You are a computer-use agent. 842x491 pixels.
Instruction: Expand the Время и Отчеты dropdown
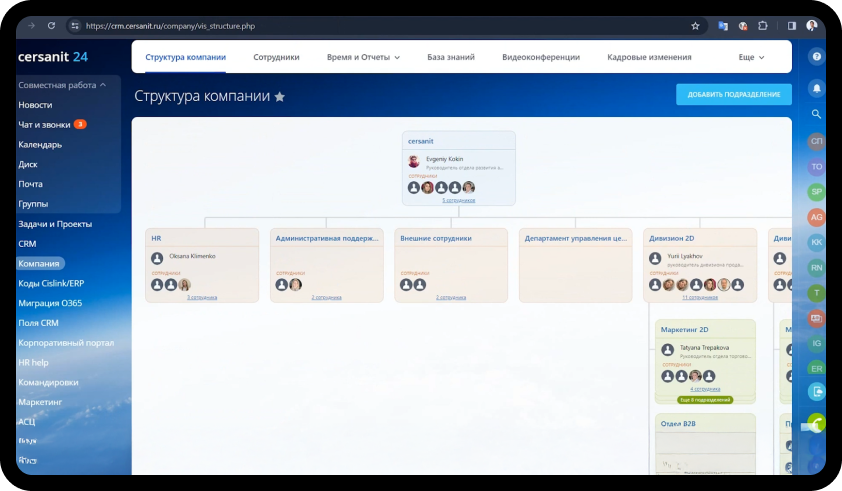[363, 58]
